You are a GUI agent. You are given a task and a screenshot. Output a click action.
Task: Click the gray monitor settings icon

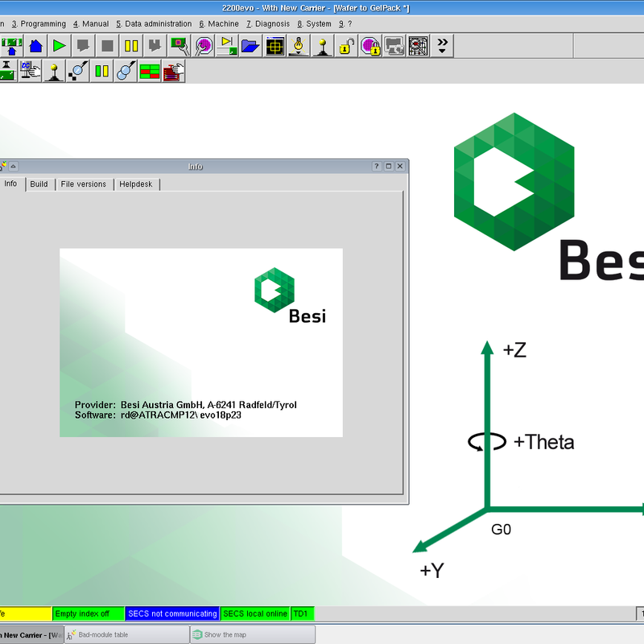pyautogui.click(x=394, y=46)
